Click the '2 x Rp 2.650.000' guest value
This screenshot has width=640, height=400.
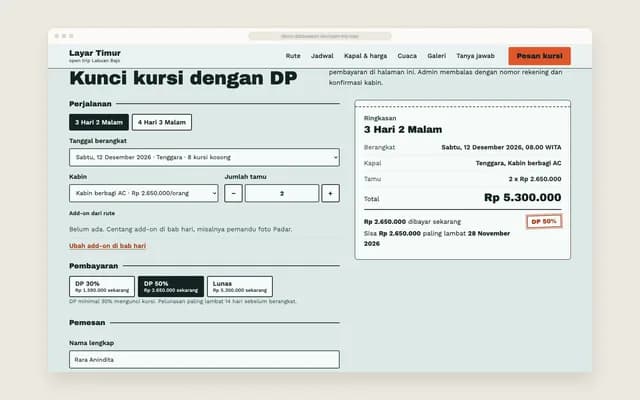(535, 179)
